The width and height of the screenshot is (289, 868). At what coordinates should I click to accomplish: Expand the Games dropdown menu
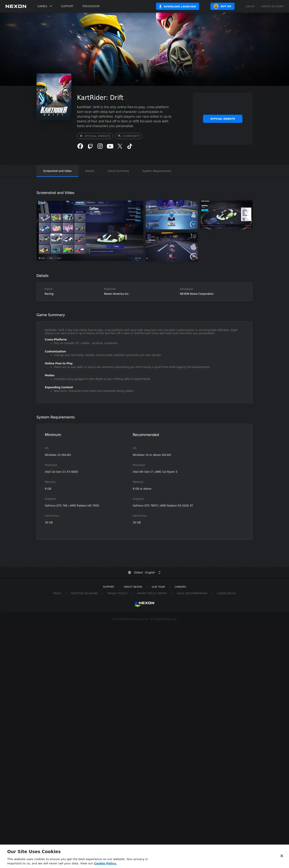pos(45,6)
